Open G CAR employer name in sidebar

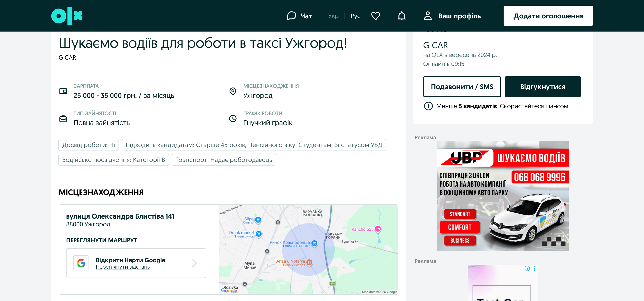coord(435,45)
